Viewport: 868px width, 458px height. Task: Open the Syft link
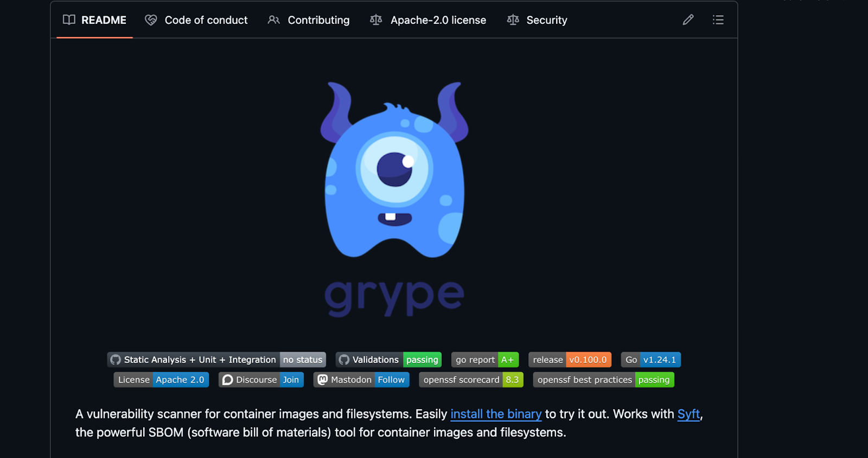[688, 414]
